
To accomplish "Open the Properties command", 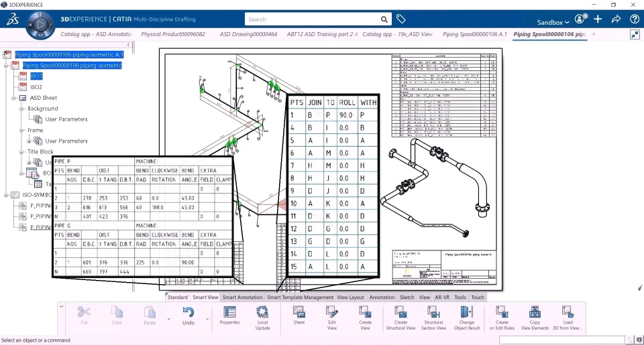I will (229, 312).
